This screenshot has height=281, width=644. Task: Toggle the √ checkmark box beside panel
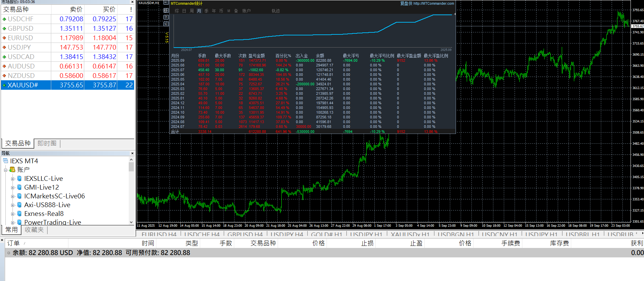(166, 24)
